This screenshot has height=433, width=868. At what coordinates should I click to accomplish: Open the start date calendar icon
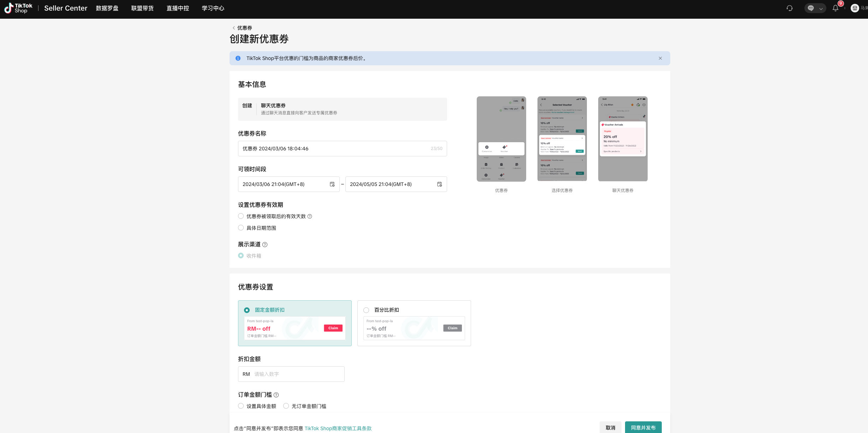(x=332, y=184)
